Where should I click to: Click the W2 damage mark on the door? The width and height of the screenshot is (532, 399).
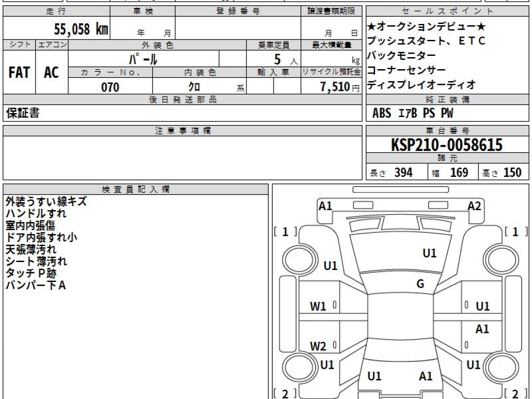tap(318, 346)
